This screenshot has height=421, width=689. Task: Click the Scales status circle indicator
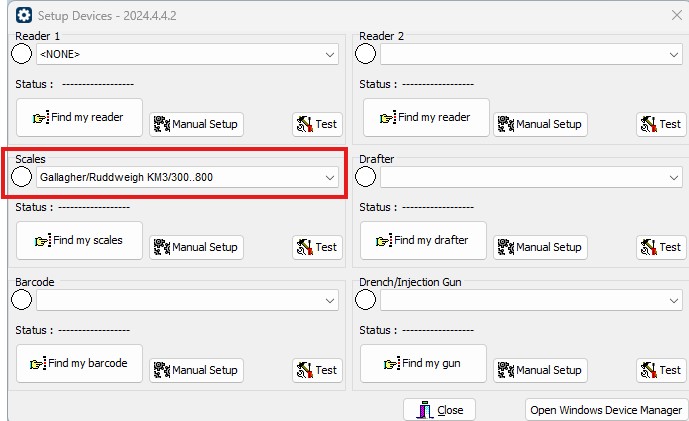click(22, 177)
